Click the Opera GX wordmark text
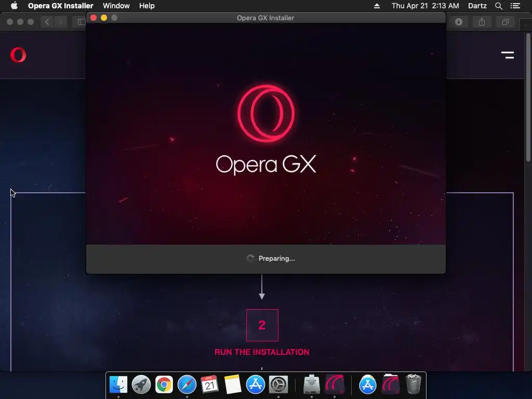 click(x=265, y=164)
